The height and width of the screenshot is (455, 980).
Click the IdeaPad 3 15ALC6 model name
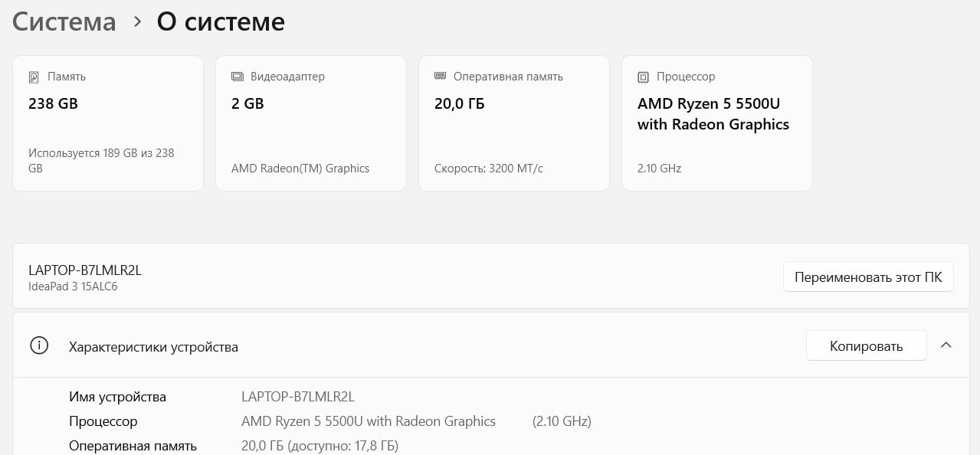click(73, 287)
